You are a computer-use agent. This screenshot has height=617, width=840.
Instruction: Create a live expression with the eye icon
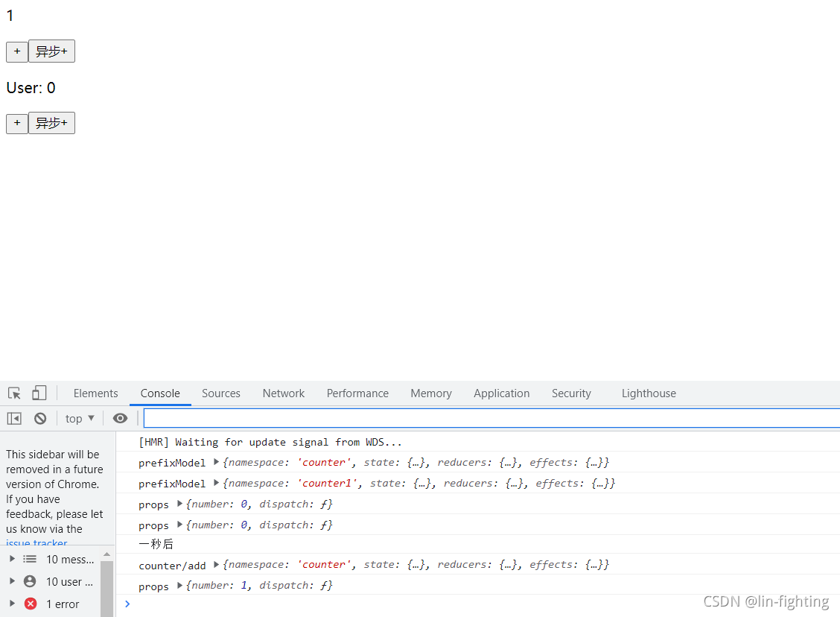(120, 418)
